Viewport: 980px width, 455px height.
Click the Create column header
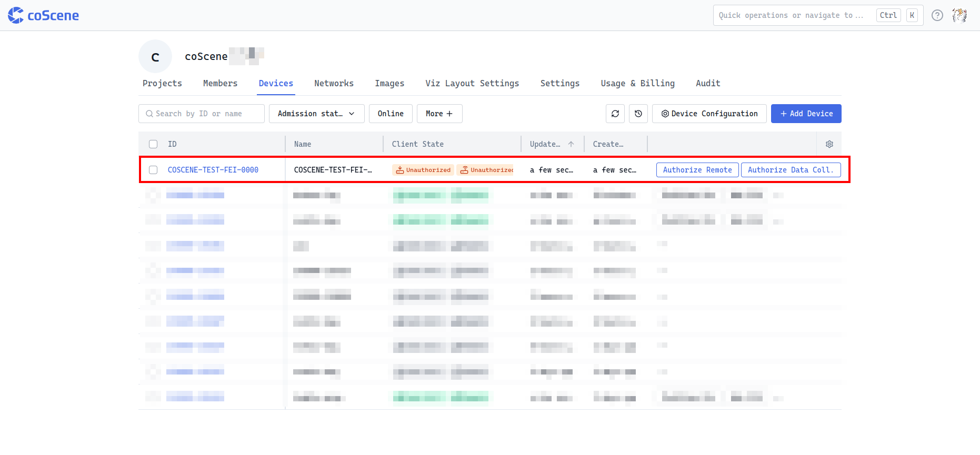608,144
